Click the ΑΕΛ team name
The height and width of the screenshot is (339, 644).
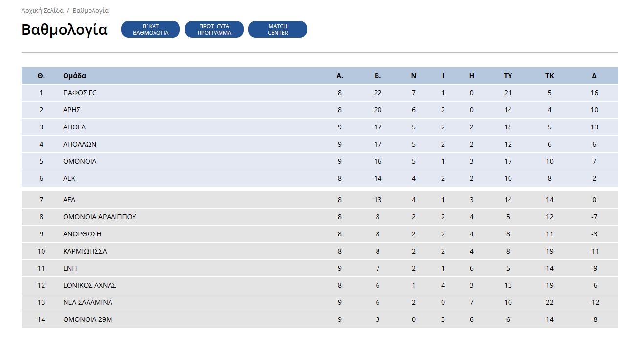(x=69, y=200)
